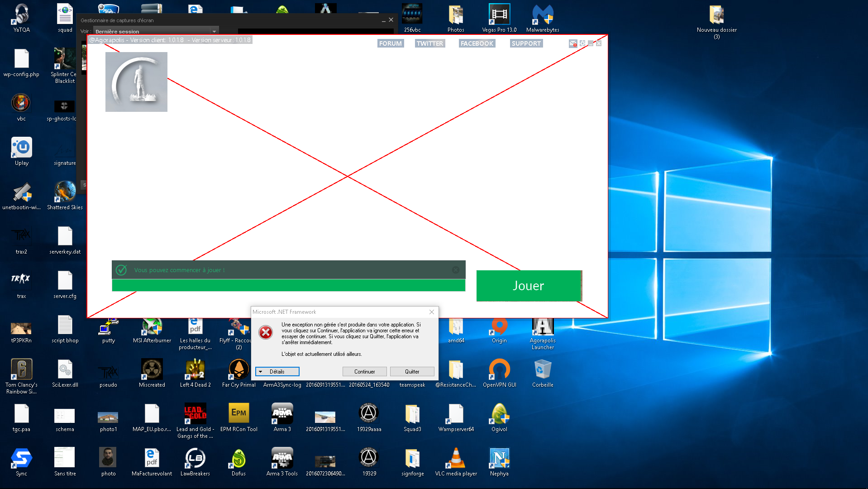Select the VLC media player shortcut

(456, 462)
